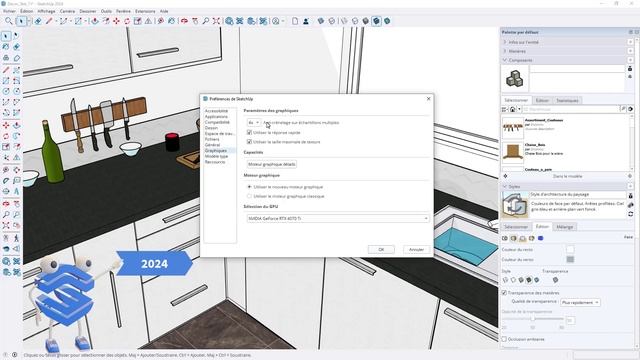Select the Line tool in the left tool palette
The image size is (640, 360).
[6, 70]
